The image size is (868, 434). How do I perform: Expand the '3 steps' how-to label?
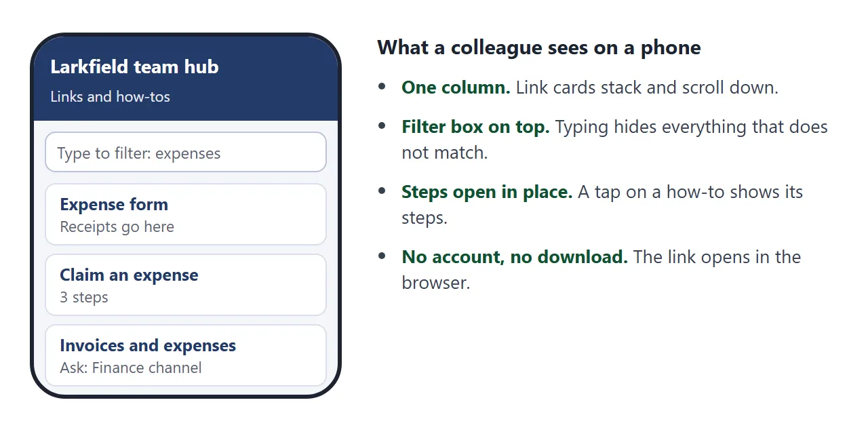pos(84,298)
